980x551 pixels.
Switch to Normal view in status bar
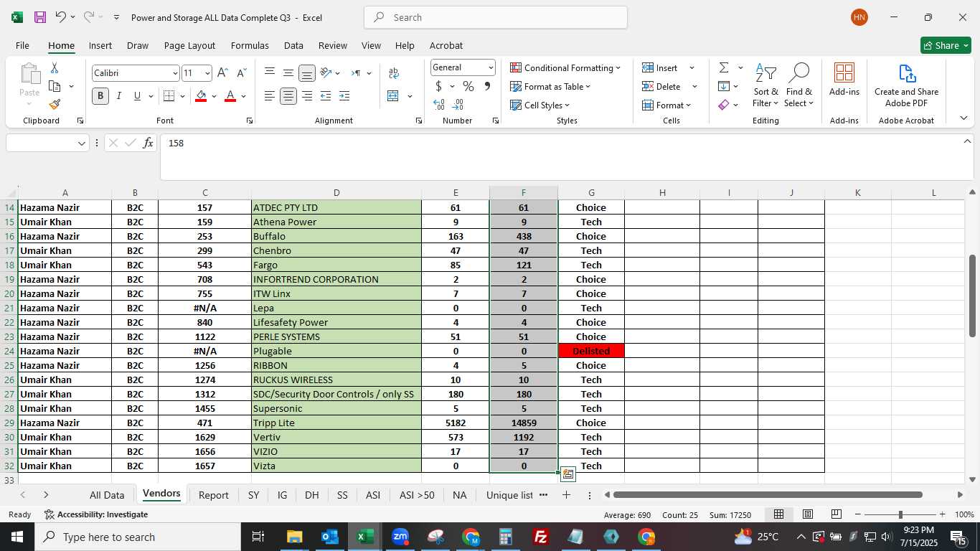point(778,514)
